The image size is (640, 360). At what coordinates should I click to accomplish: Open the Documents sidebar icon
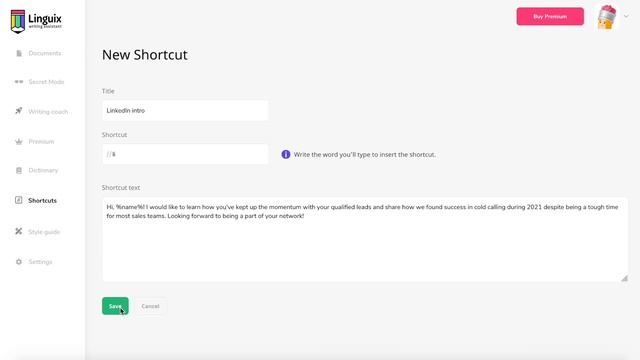click(x=19, y=53)
